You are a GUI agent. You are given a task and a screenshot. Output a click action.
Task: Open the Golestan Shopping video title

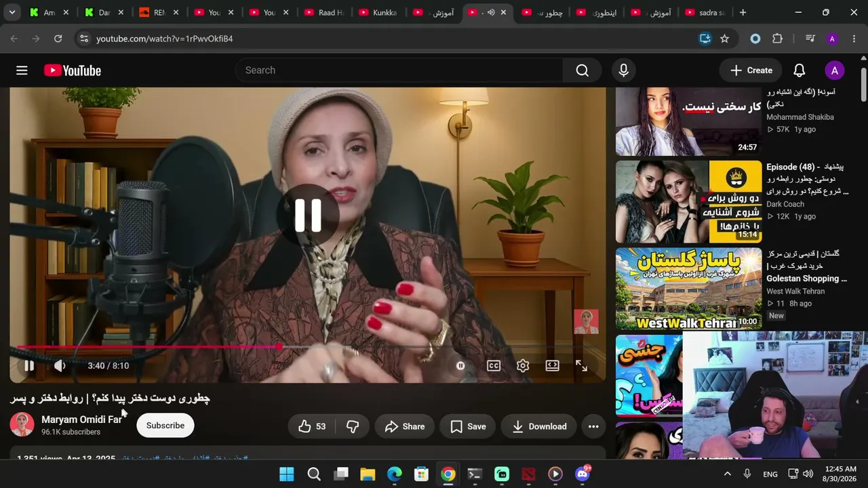(x=807, y=266)
